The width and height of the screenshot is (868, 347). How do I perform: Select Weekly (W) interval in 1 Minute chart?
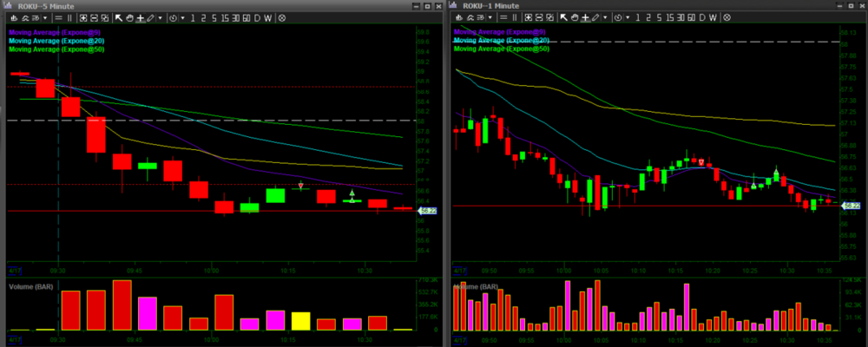point(713,17)
